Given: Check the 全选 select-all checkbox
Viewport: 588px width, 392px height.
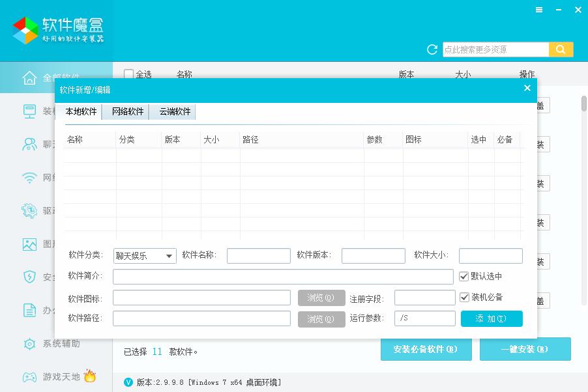Looking at the screenshot, I should click(129, 74).
